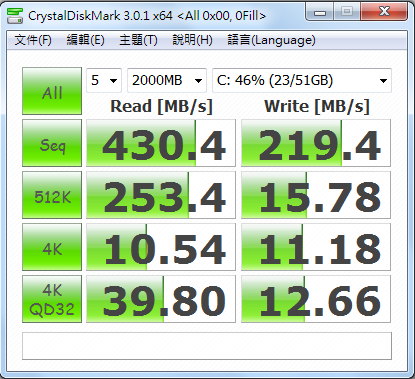
Task: Click the CrystalDiskMark title bar app icon
Action: (15, 16)
